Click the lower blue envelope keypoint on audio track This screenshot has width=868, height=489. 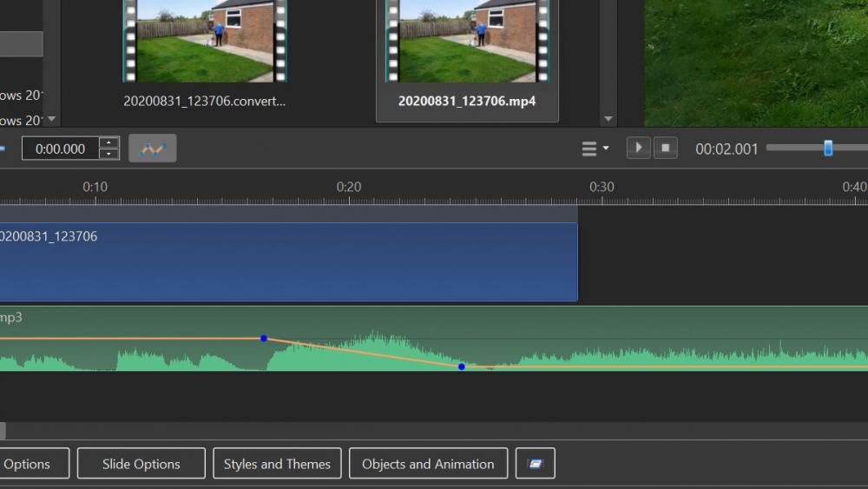(x=462, y=367)
